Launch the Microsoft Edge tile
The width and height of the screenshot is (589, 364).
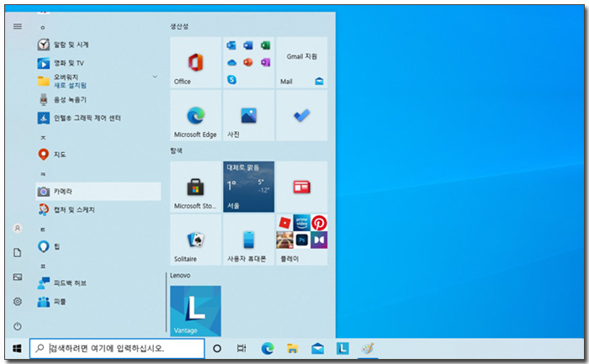coord(195,115)
